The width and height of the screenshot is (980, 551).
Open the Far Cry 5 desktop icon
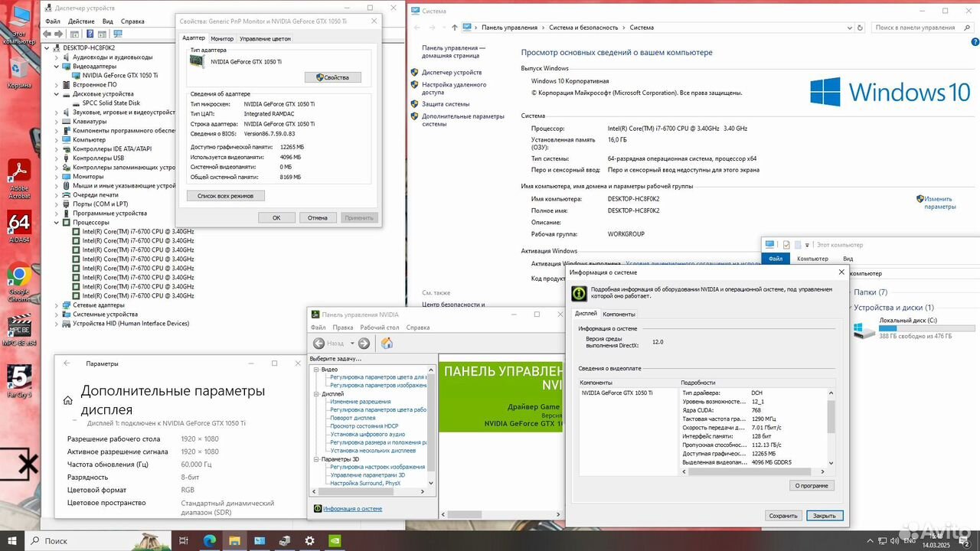pos(19,380)
